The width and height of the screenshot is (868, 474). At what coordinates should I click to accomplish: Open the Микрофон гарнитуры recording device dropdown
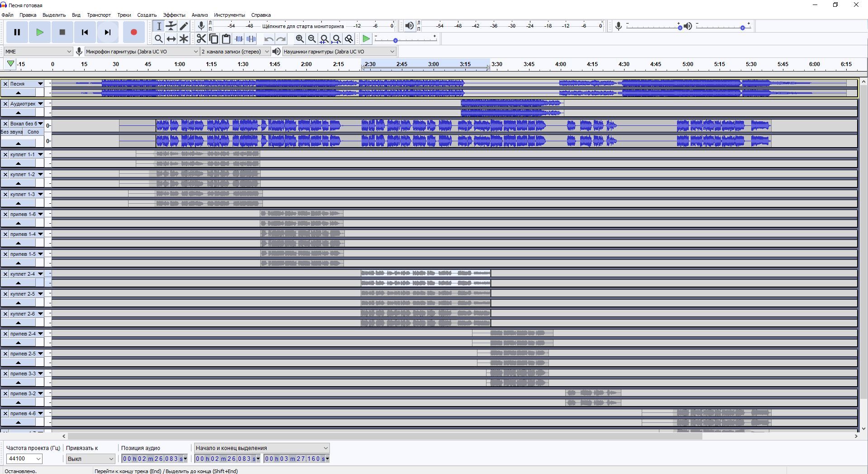[x=142, y=51]
